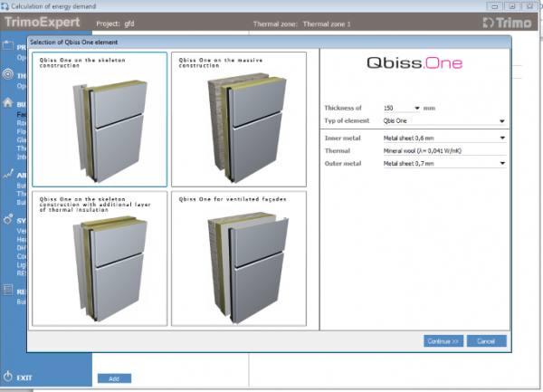The height and width of the screenshot is (392, 543).
Task: Click the Qbiss.One logo in dialog
Action: click(x=414, y=63)
